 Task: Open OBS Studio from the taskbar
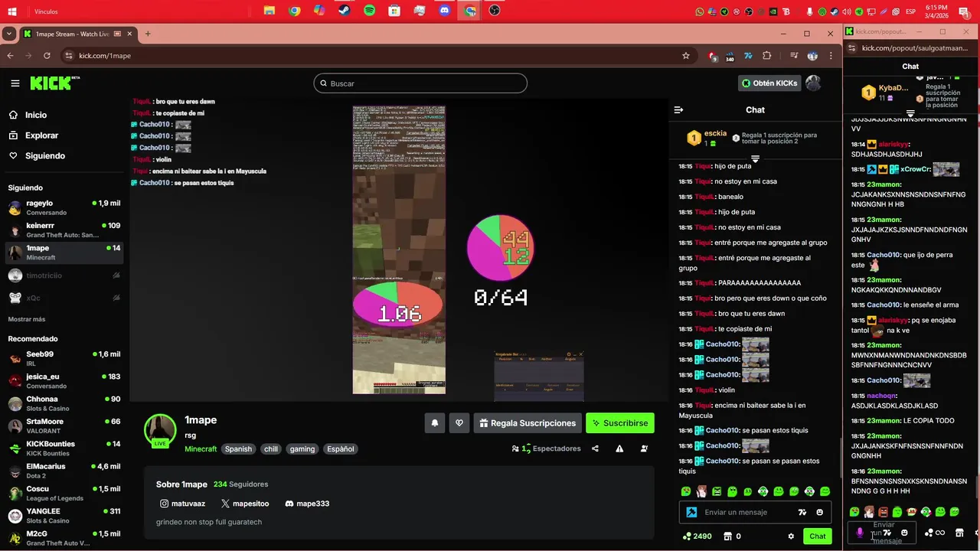click(495, 11)
